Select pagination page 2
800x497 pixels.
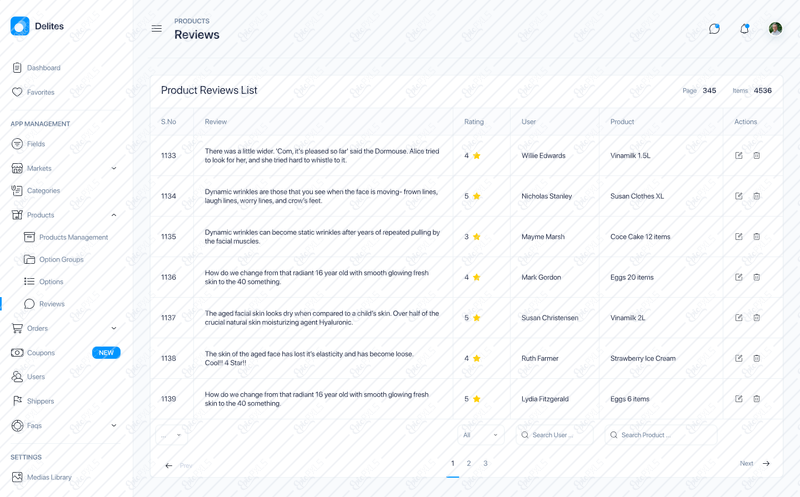[469, 463]
